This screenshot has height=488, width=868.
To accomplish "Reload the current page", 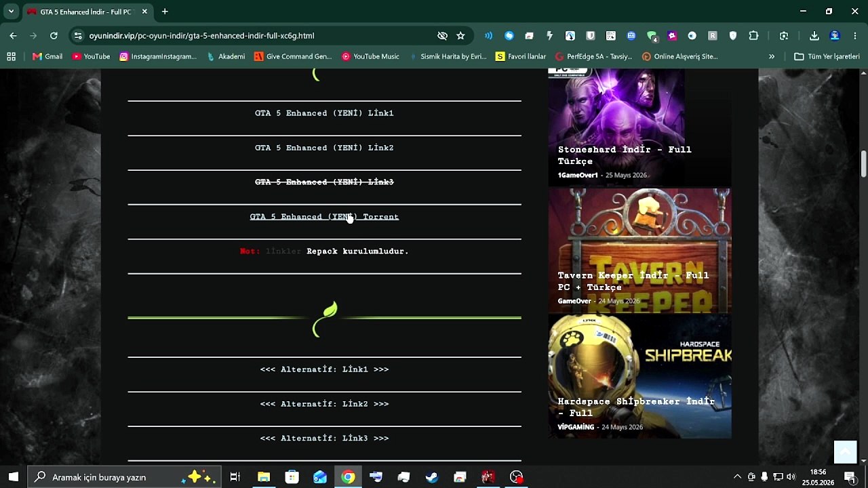I will click(54, 36).
